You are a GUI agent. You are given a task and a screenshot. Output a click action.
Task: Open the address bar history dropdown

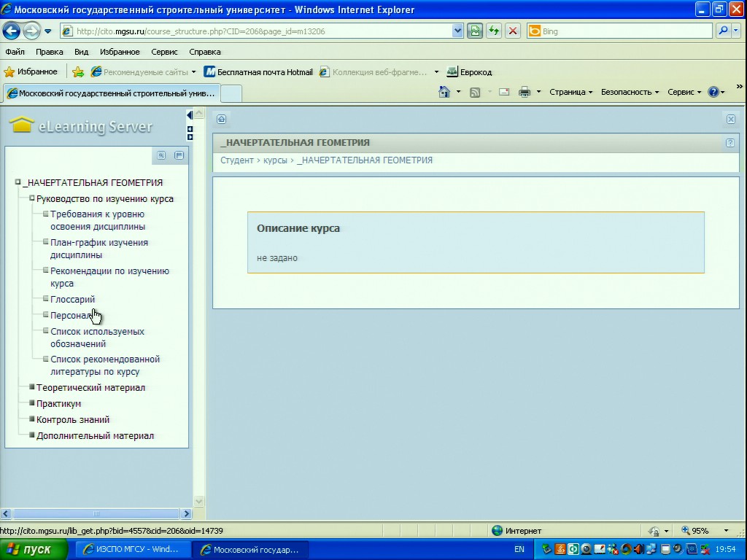point(457,31)
